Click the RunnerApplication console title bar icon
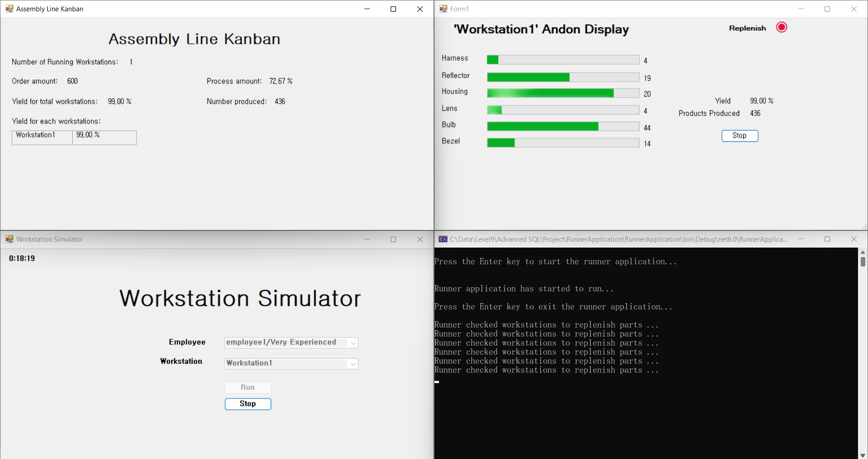This screenshot has height=459, width=868. (x=443, y=239)
